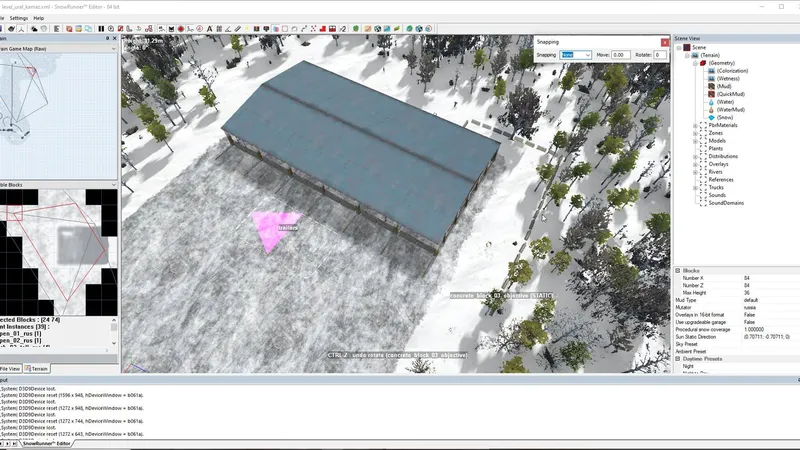Screen dimensions: 800x450
Task: Select the SnowRunner Editor output tab
Action: point(46,443)
